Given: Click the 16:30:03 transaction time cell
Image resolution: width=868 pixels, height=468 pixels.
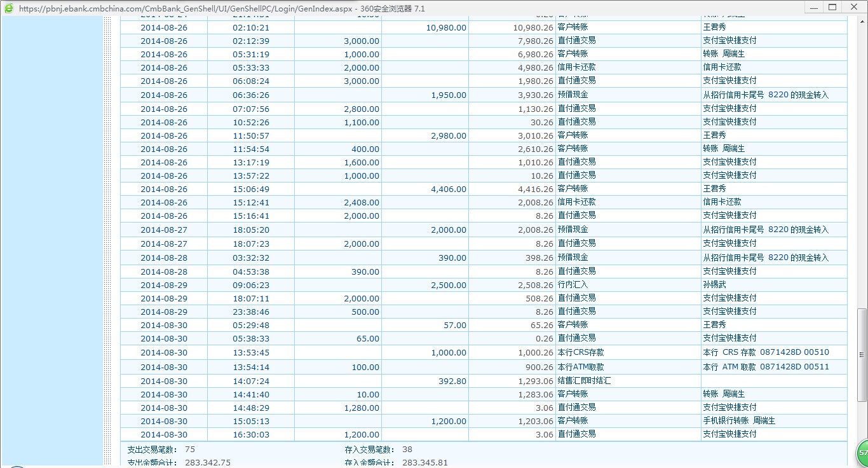Looking at the screenshot, I should 251,435.
